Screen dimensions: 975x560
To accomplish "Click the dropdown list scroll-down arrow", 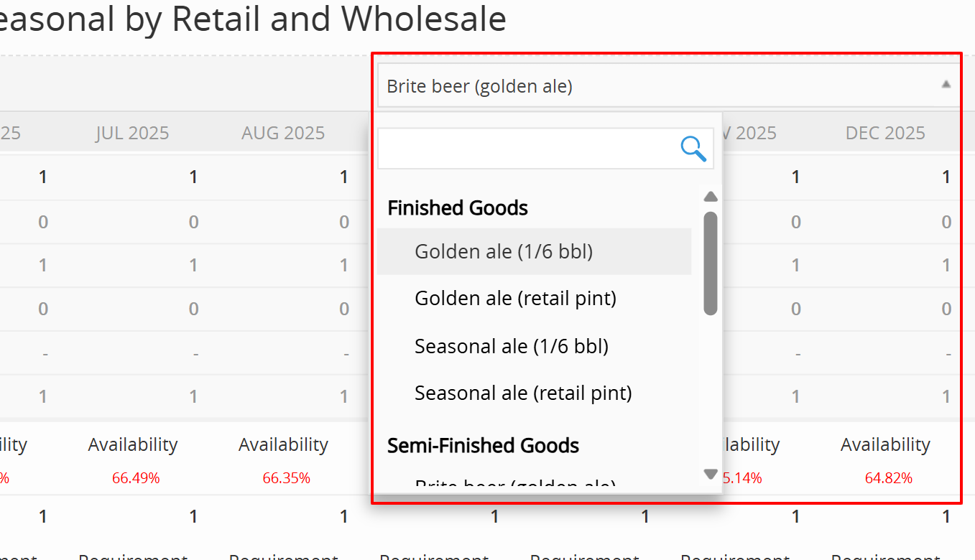I will click(x=711, y=474).
